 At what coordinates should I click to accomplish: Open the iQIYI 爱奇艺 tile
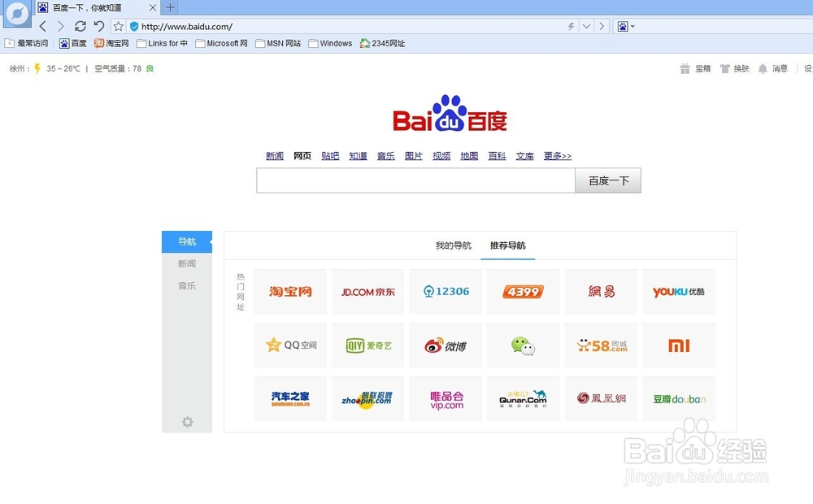click(367, 345)
